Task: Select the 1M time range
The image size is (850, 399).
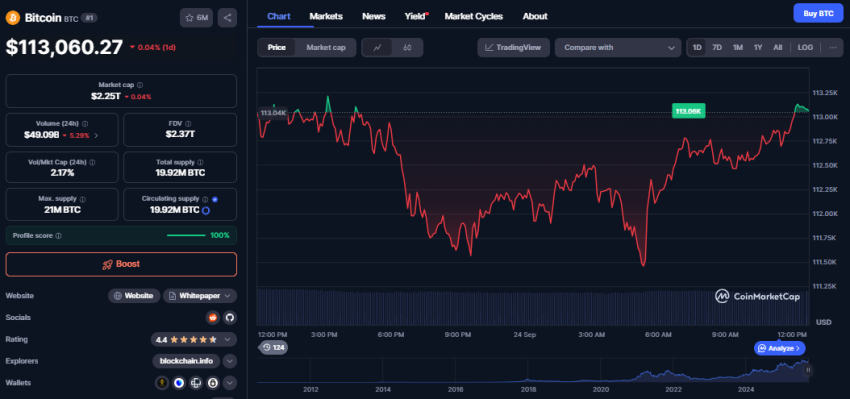Action: 737,48
